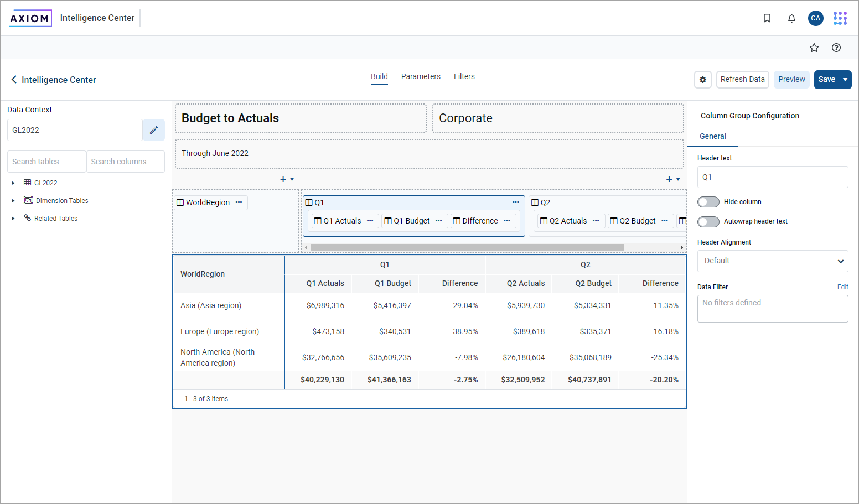Click the Refresh Data button
This screenshot has width=859, height=504.
pyautogui.click(x=742, y=80)
